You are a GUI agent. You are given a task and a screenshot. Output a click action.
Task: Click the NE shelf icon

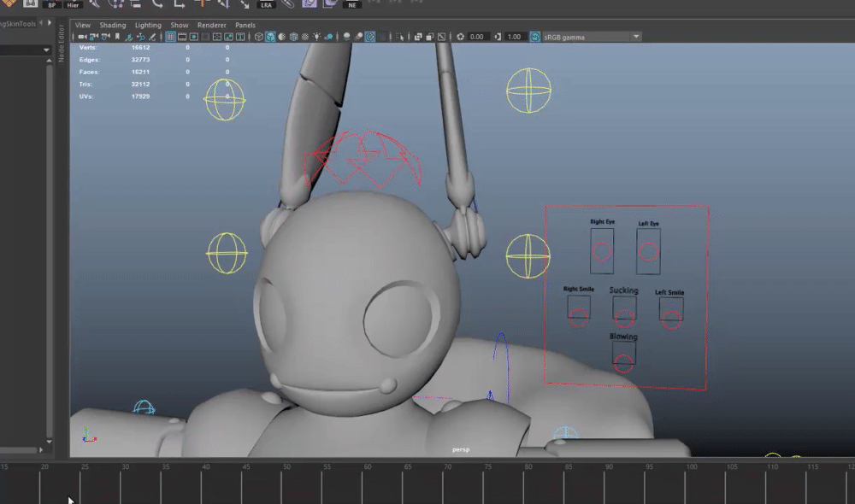point(351,4)
